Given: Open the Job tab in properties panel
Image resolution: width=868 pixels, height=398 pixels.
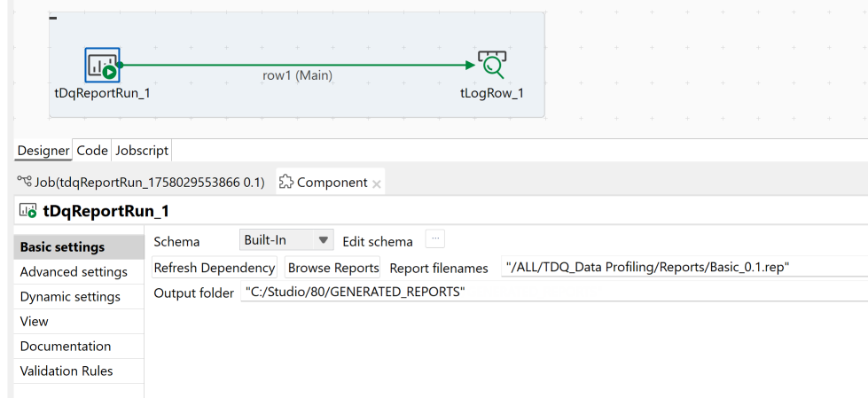Looking at the screenshot, I should coord(141,183).
